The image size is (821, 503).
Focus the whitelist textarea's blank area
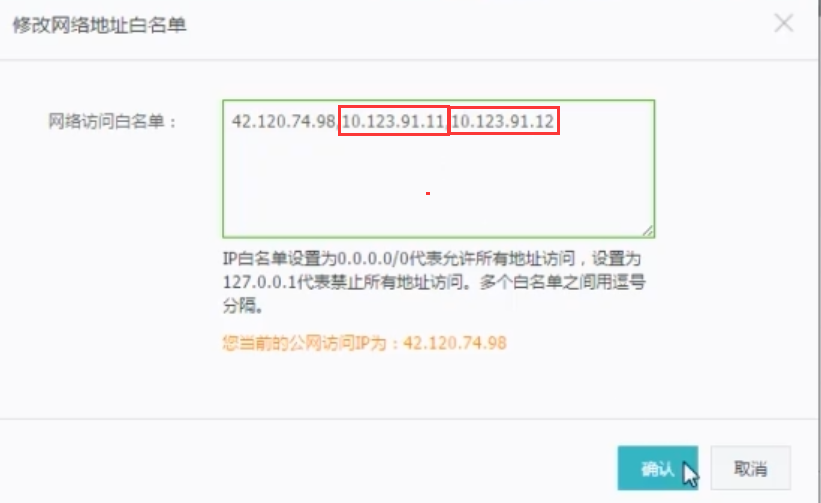coord(439,183)
